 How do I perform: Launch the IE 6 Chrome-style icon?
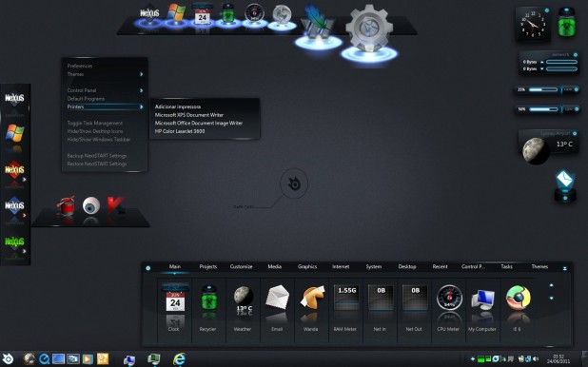pyautogui.click(x=519, y=298)
